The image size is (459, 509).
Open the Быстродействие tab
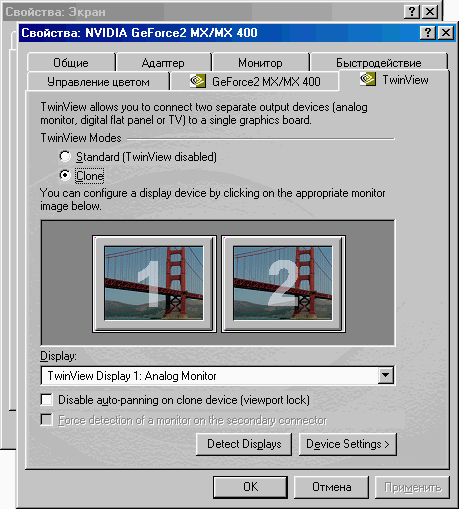coord(378,63)
